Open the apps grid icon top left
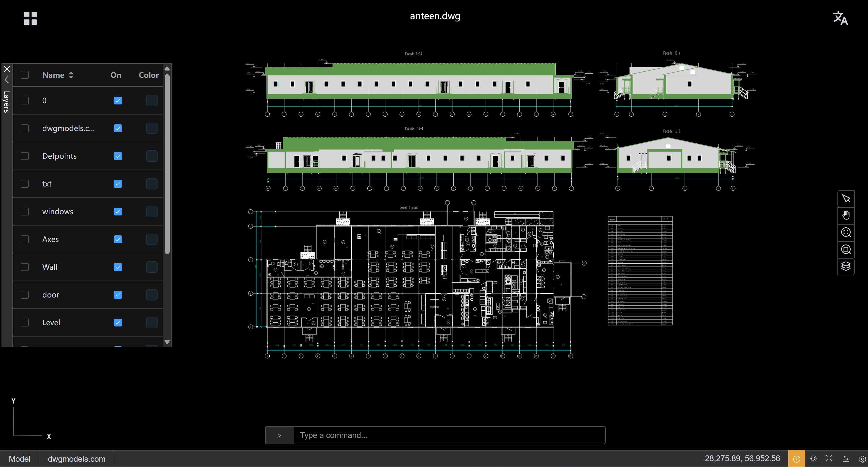This screenshot has height=467, width=868. pyautogui.click(x=30, y=18)
